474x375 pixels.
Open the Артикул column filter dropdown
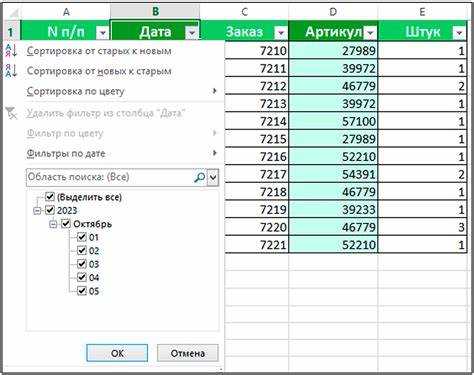370,33
